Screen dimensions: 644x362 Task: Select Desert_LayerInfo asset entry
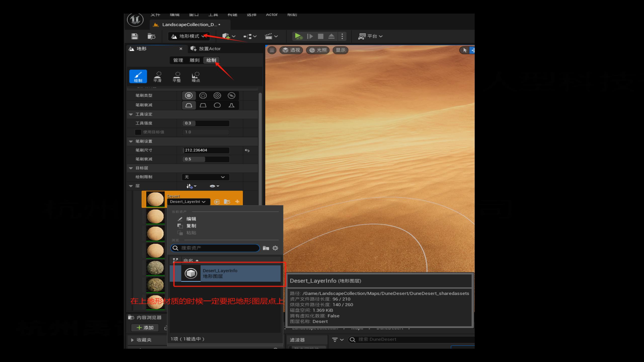coord(225,273)
